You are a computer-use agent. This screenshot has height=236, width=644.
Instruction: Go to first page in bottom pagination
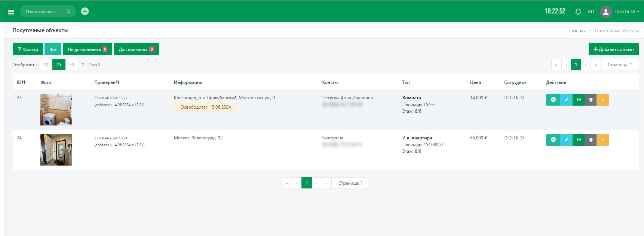click(287, 183)
